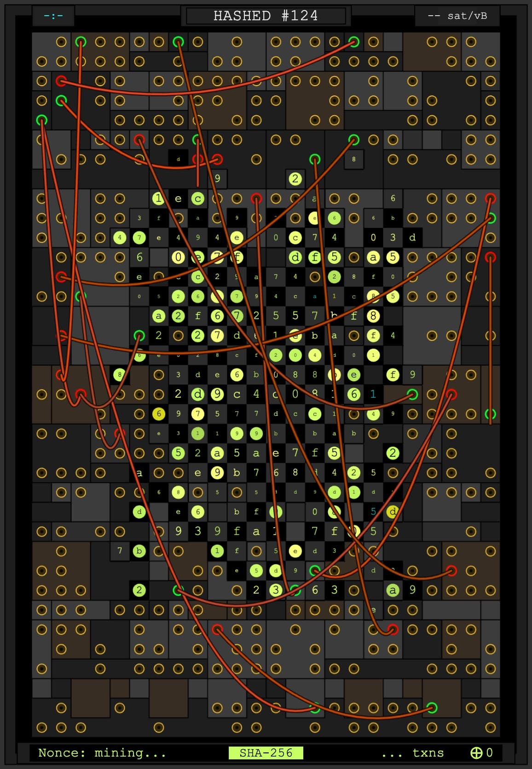Click the -- sat/vB fee indicator

(457, 16)
